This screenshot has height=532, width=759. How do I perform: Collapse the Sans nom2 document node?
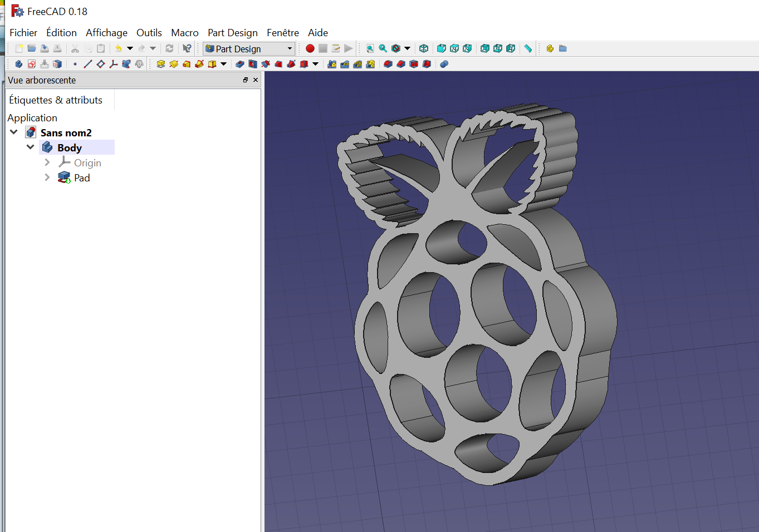coord(14,132)
